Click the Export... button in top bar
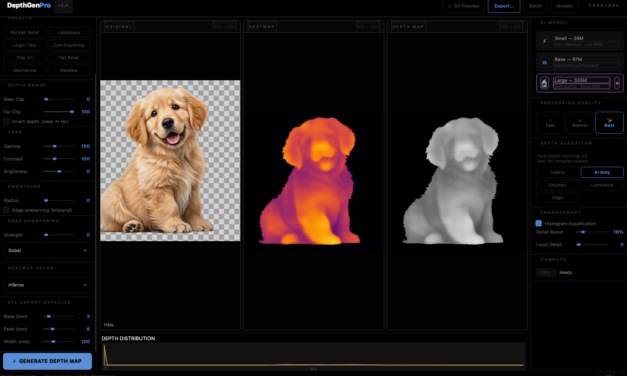 point(504,6)
